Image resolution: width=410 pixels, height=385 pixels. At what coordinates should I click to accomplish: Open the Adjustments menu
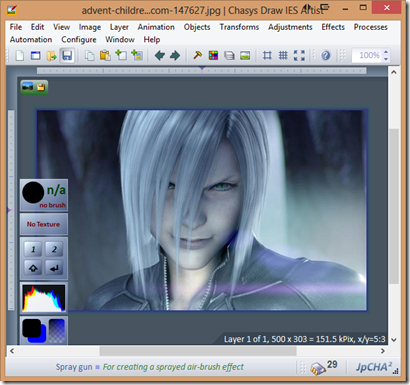coord(290,27)
